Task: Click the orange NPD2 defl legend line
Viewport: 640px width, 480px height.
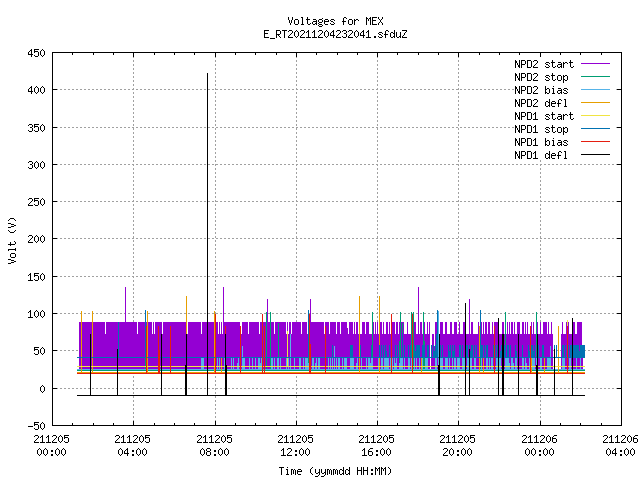Action: pyautogui.click(x=596, y=102)
